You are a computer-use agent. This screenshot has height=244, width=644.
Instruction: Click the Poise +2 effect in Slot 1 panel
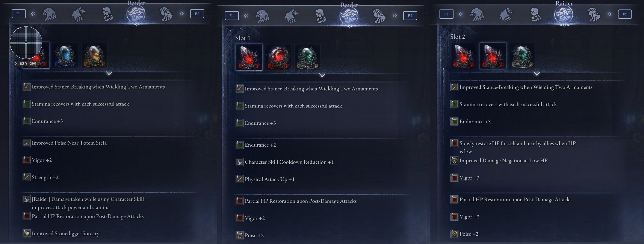click(254, 235)
